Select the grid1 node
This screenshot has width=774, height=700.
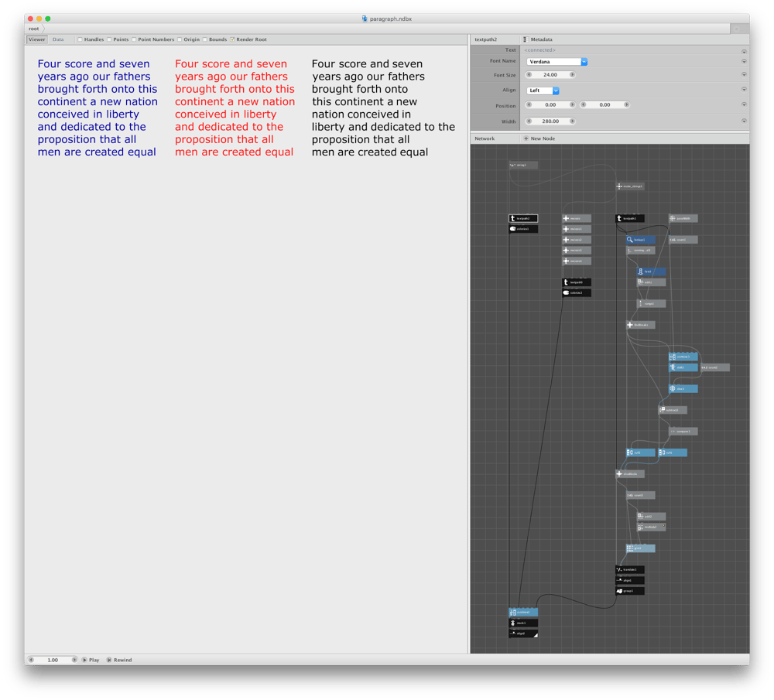click(x=641, y=548)
